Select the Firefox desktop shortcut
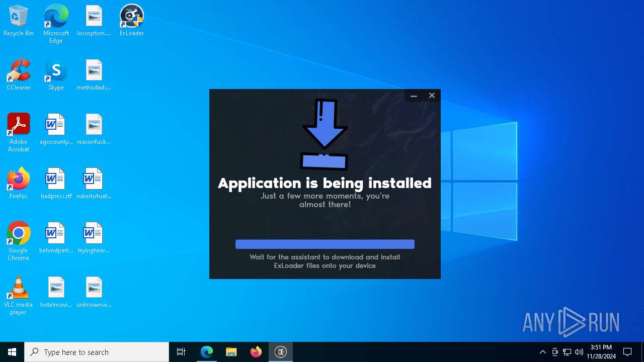The width and height of the screenshot is (644, 362). tap(19, 184)
